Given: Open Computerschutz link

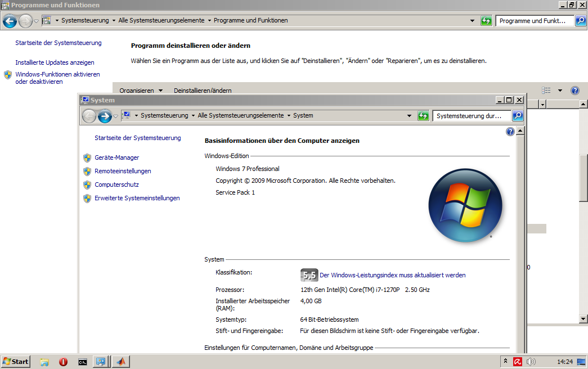Looking at the screenshot, I should [116, 184].
